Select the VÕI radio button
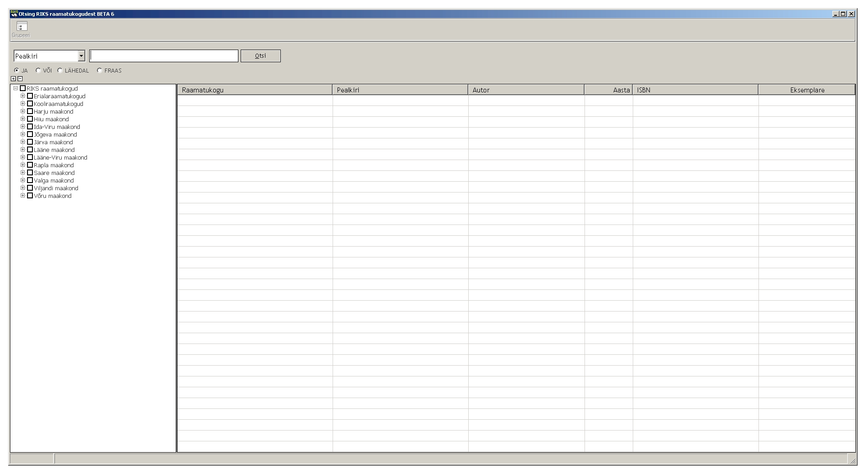Screen dimensions: 868x472 pos(38,70)
